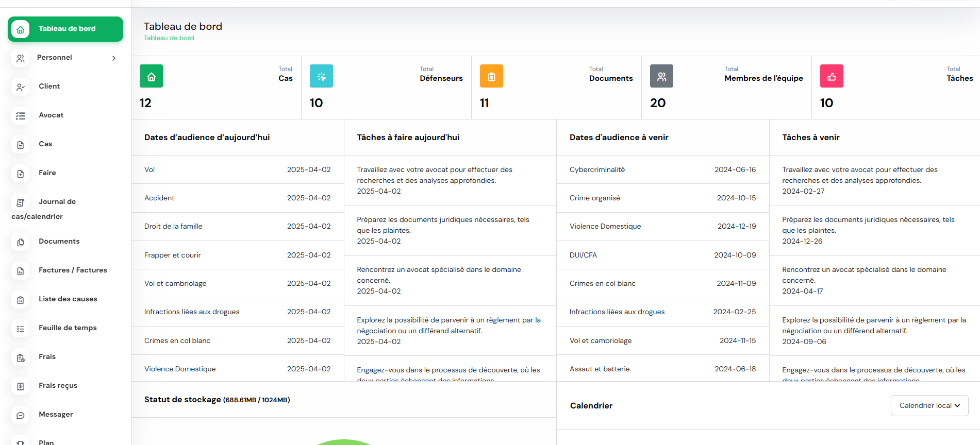This screenshot has height=445, width=980.
Task: Click the gray team members icon
Action: pyautogui.click(x=661, y=76)
